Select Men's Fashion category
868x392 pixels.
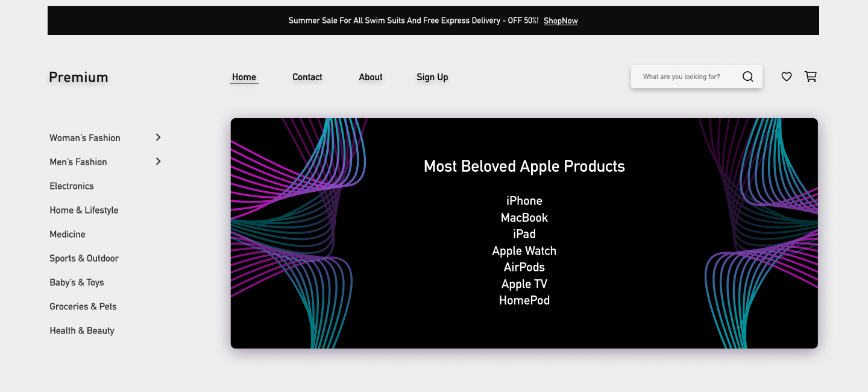[x=78, y=162]
